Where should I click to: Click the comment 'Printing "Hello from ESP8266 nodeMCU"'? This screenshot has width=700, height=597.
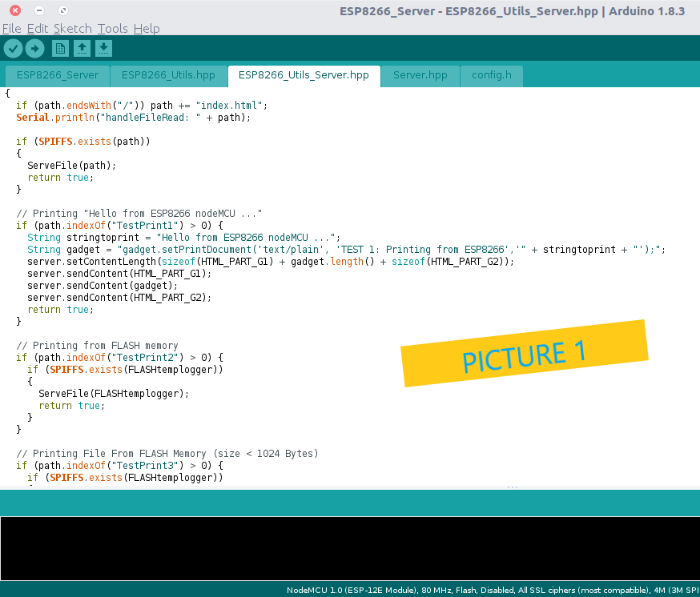point(139,214)
